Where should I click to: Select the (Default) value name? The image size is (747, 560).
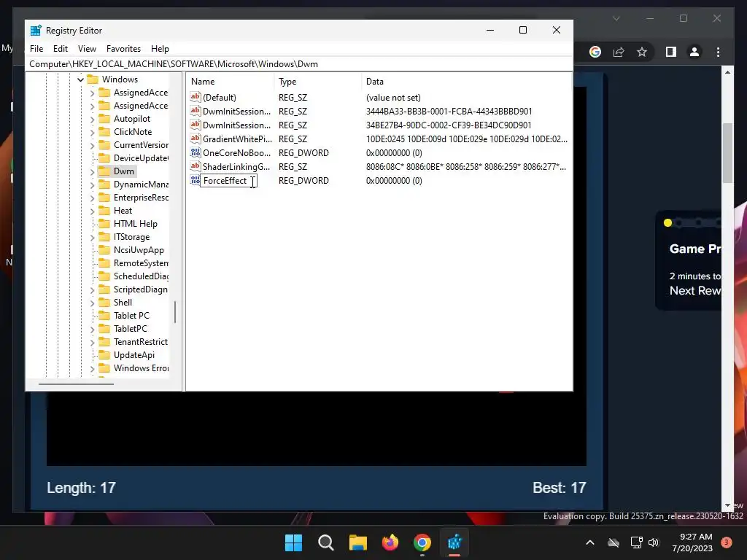[219, 98]
